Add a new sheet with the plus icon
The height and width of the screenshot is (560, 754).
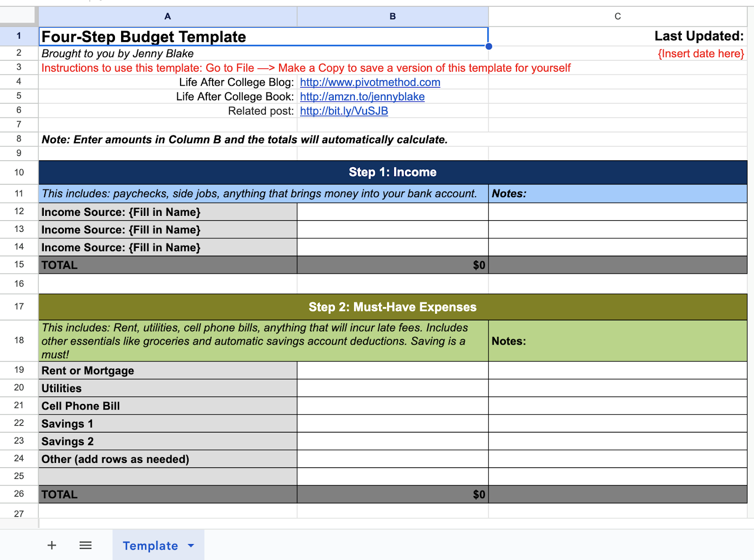52,545
